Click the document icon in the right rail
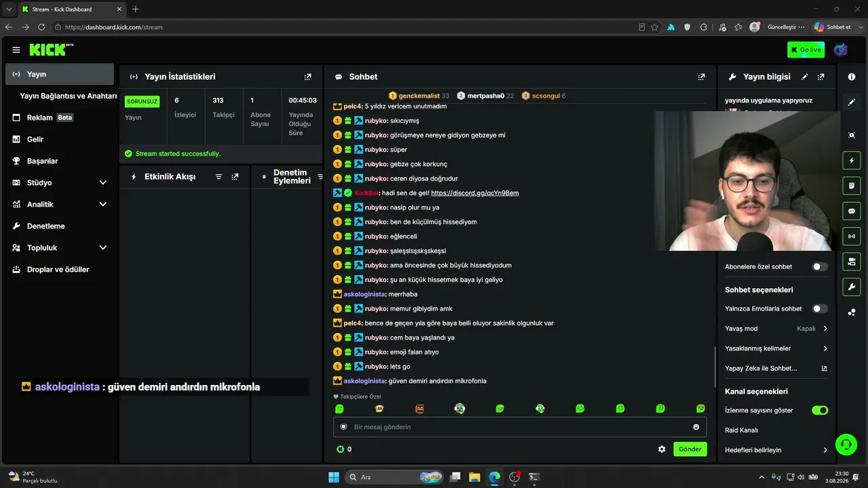 (x=852, y=186)
